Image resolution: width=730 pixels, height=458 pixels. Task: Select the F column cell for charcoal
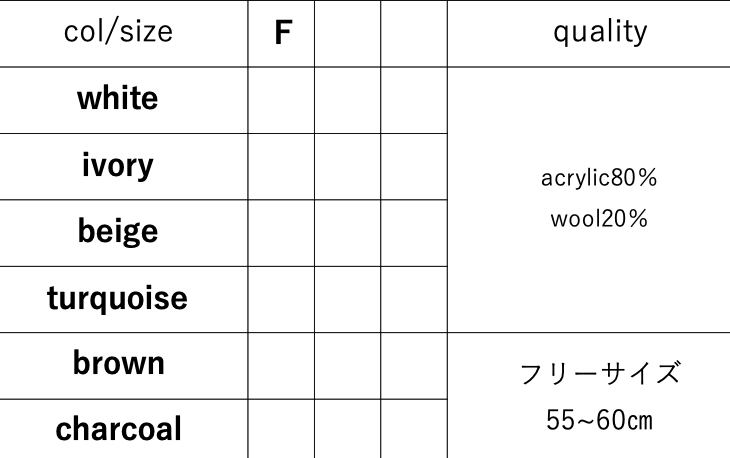pos(281,429)
